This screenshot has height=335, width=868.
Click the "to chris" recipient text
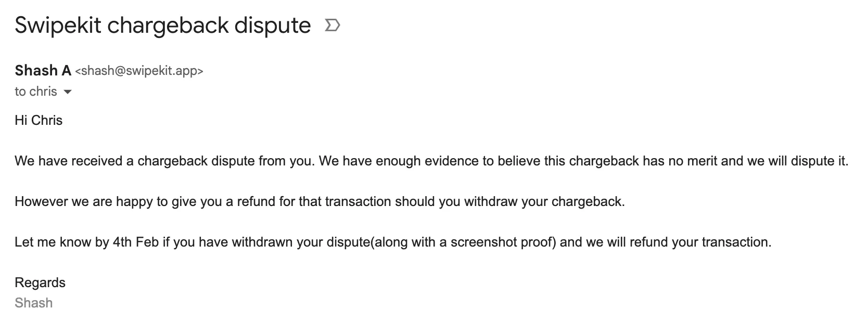click(x=35, y=92)
